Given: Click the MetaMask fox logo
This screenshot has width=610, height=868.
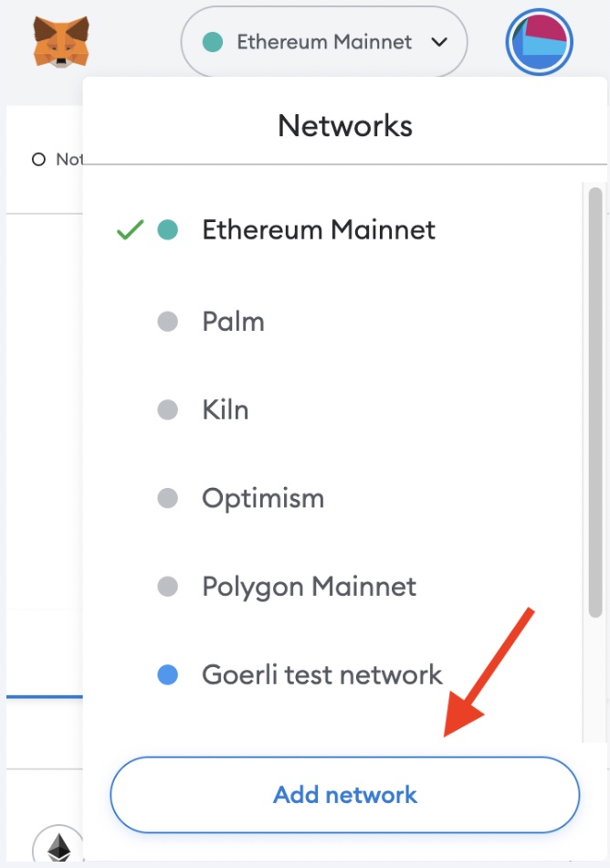Looking at the screenshot, I should pos(61,42).
